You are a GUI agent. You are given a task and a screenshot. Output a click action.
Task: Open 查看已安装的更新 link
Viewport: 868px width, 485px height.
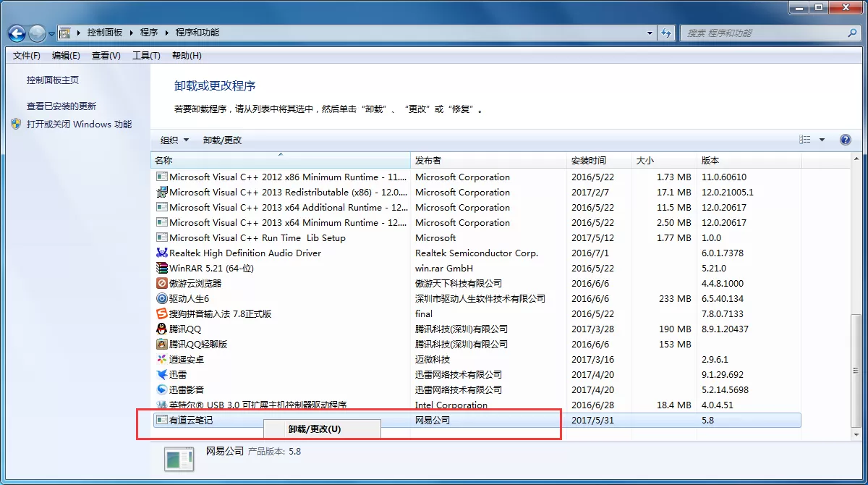click(61, 106)
